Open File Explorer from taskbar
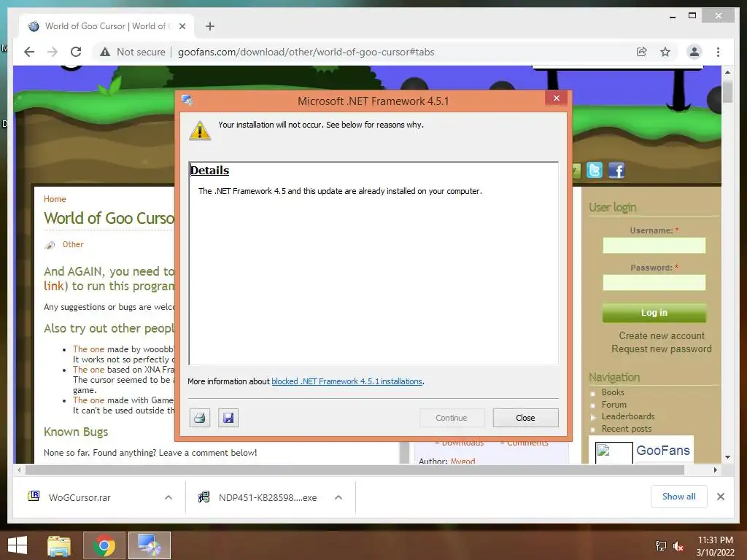 (x=59, y=545)
